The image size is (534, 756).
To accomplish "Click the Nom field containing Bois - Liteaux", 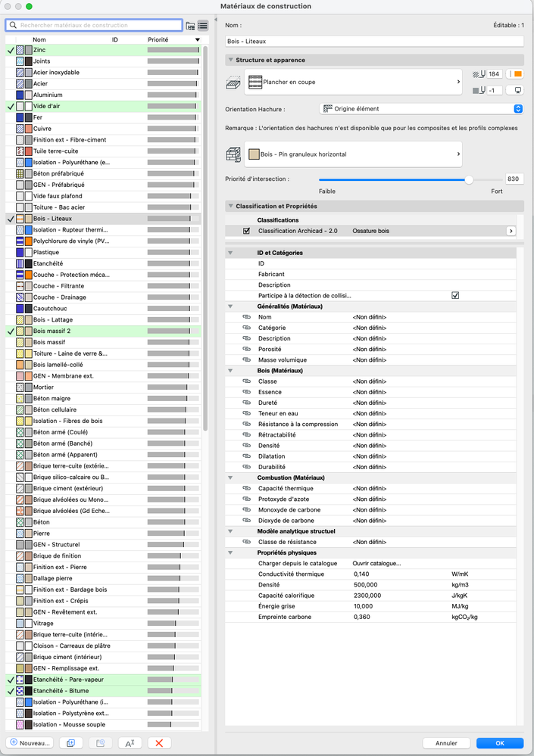I will tap(374, 42).
